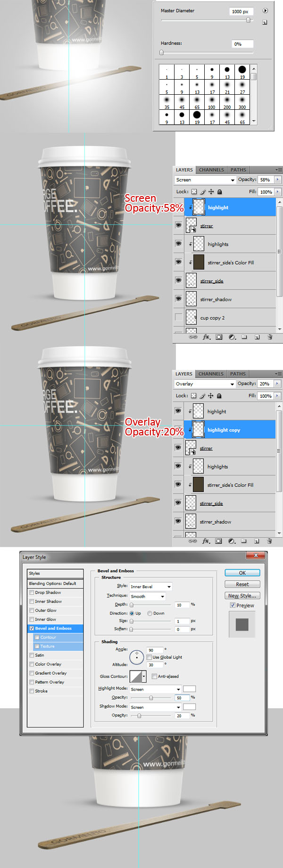The image size is (283, 868).
Task: Click trash icon in the Overlay-mode layers panel
Action: (x=269, y=541)
